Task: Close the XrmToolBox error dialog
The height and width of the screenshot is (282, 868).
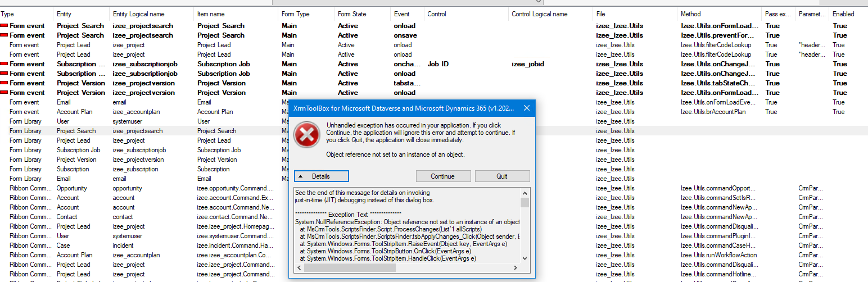Action: pyautogui.click(x=526, y=107)
